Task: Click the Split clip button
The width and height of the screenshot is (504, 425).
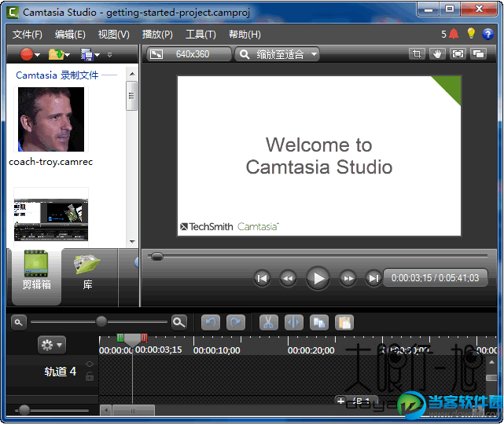Action: (294, 323)
